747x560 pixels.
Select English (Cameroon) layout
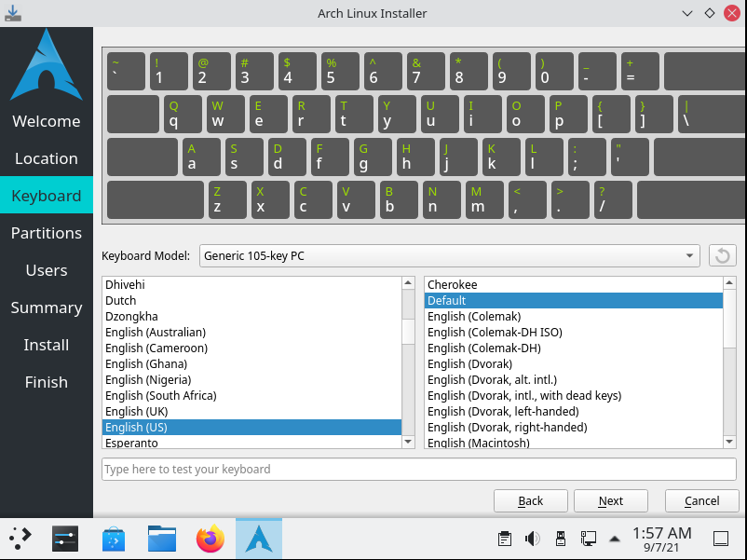(251, 348)
